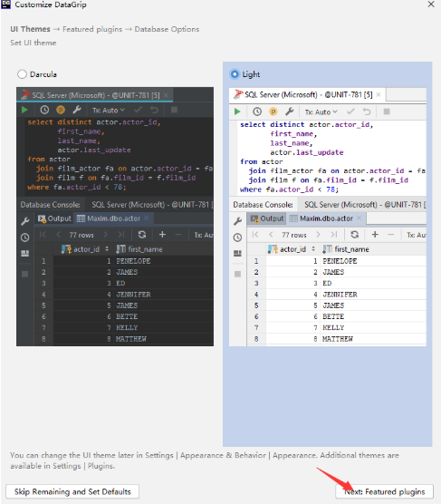Screen dimensions: 441x504
Task: Click the refresh icon in Darcula preview grid toolbar
Action: click(x=142, y=235)
